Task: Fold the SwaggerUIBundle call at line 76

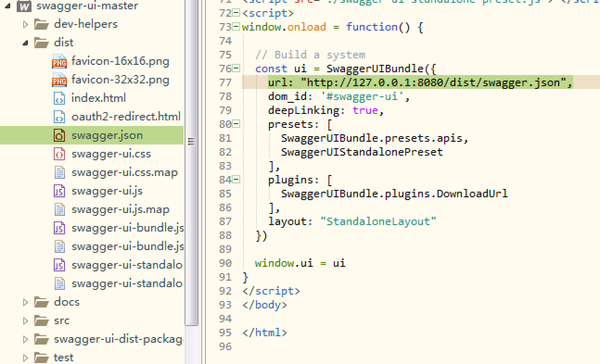Action: pyautogui.click(x=236, y=69)
